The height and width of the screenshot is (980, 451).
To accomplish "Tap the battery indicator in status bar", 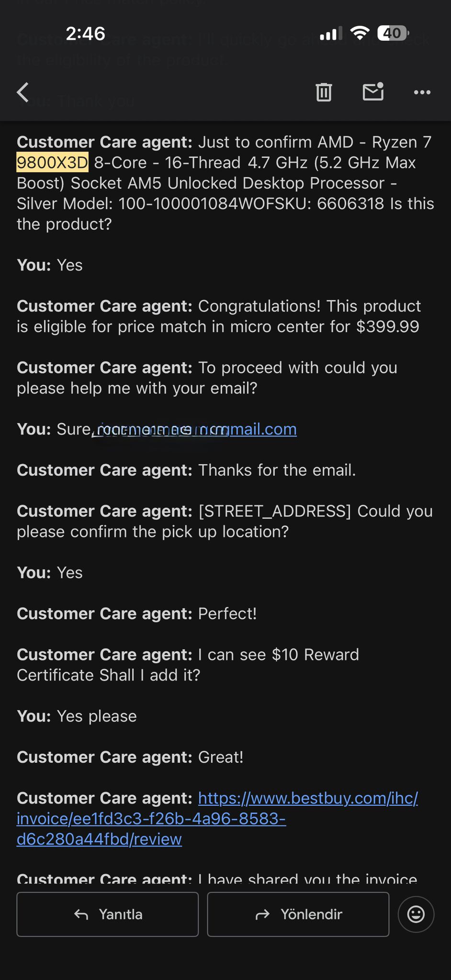I will [x=393, y=33].
